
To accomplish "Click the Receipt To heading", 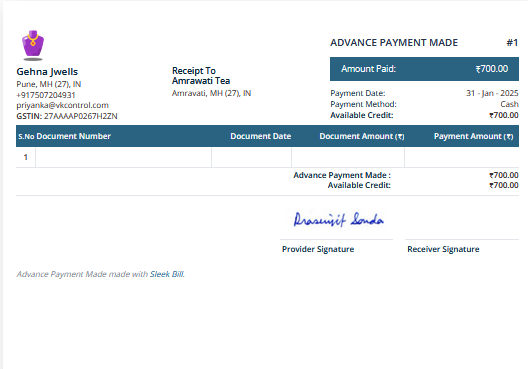I will tap(194, 71).
